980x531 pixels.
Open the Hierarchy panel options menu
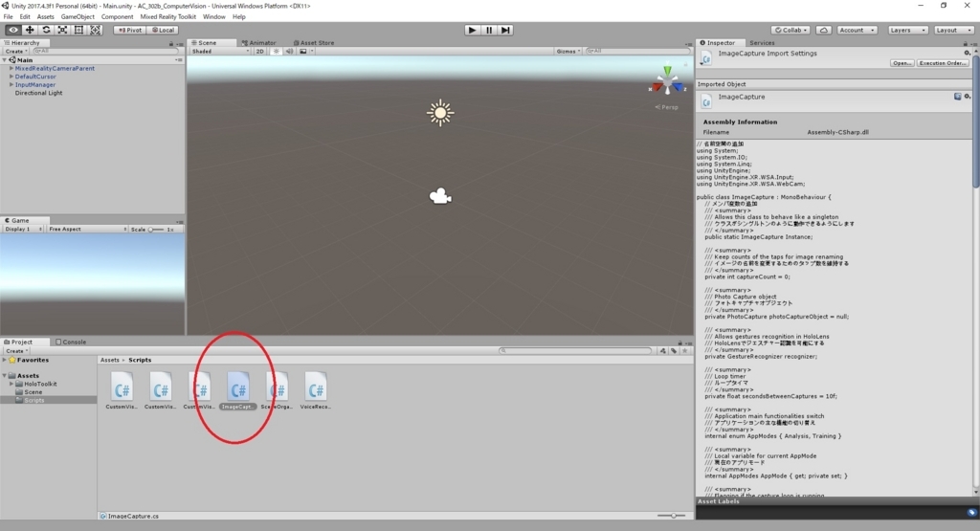(179, 44)
